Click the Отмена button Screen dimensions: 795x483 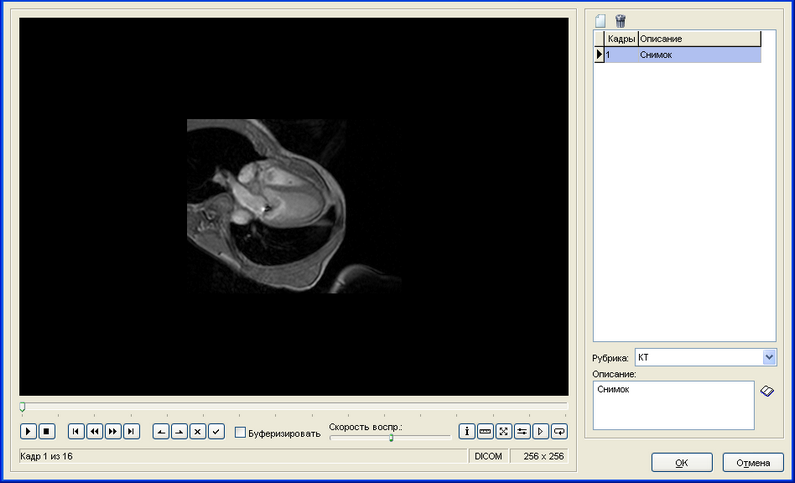(753, 463)
